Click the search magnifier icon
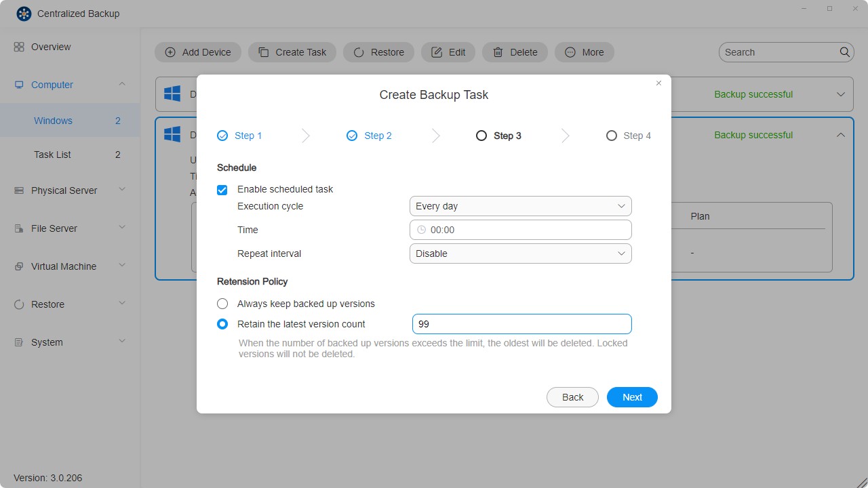868x488 pixels. (x=844, y=52)
